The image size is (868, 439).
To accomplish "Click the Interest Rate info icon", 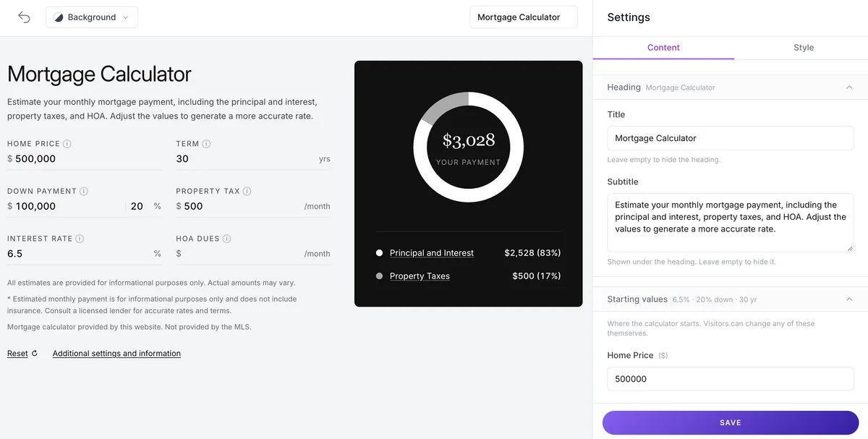I will [80, 239].
